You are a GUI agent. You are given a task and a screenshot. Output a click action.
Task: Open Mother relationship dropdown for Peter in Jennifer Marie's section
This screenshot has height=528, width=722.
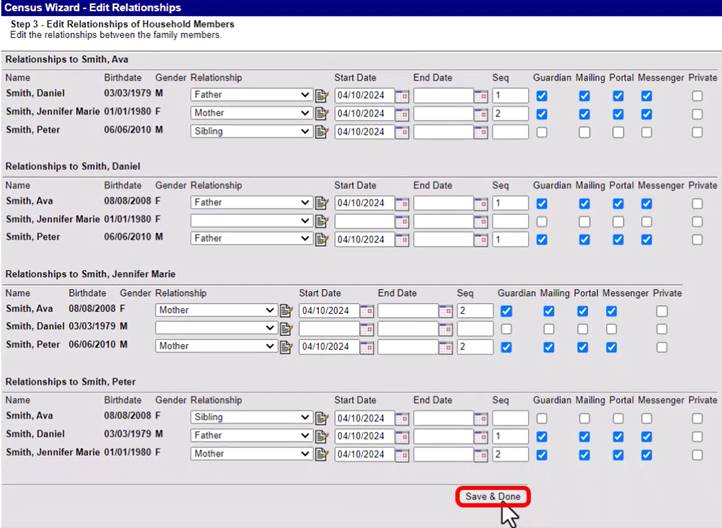coord(216,346)
